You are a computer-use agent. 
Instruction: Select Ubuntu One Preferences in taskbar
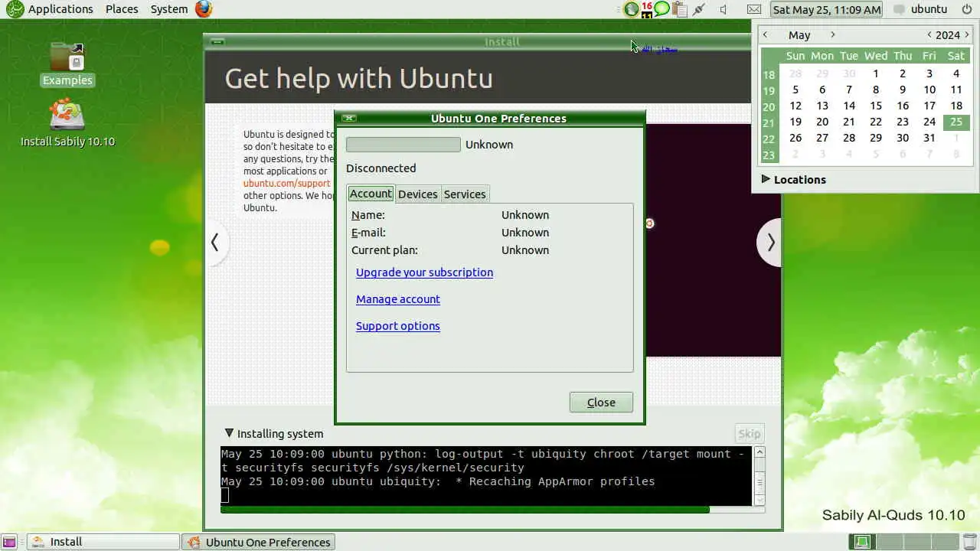point(259,542)
